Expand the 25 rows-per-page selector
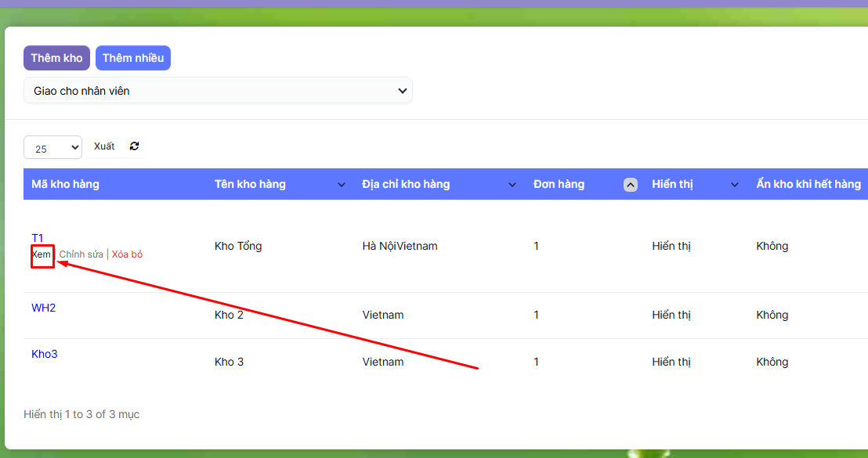The width and height of the screenshot is (868, 458). click(x=52, y=147)
